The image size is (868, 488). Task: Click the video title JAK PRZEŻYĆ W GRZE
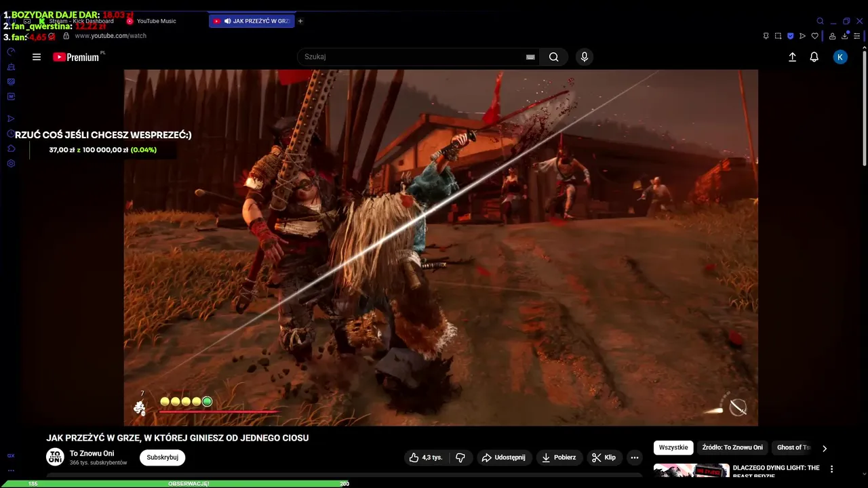click(177, 438)
